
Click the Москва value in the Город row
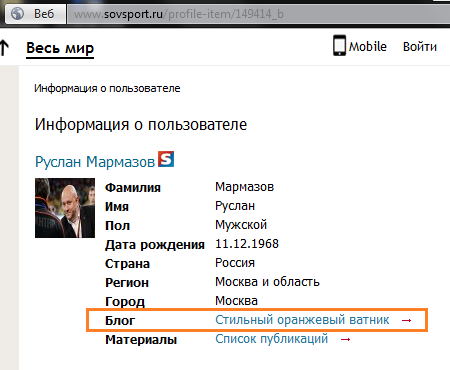click(236, 301)
